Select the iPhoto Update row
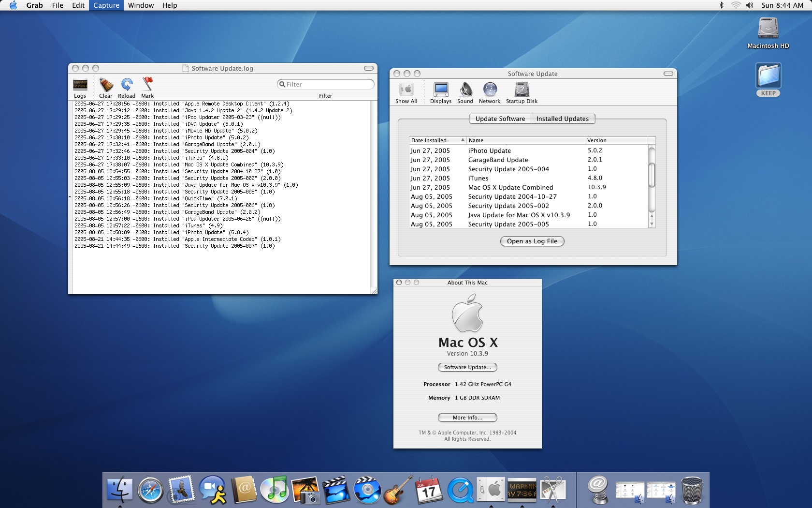The image size is (812, 508). tap(528, 150)
